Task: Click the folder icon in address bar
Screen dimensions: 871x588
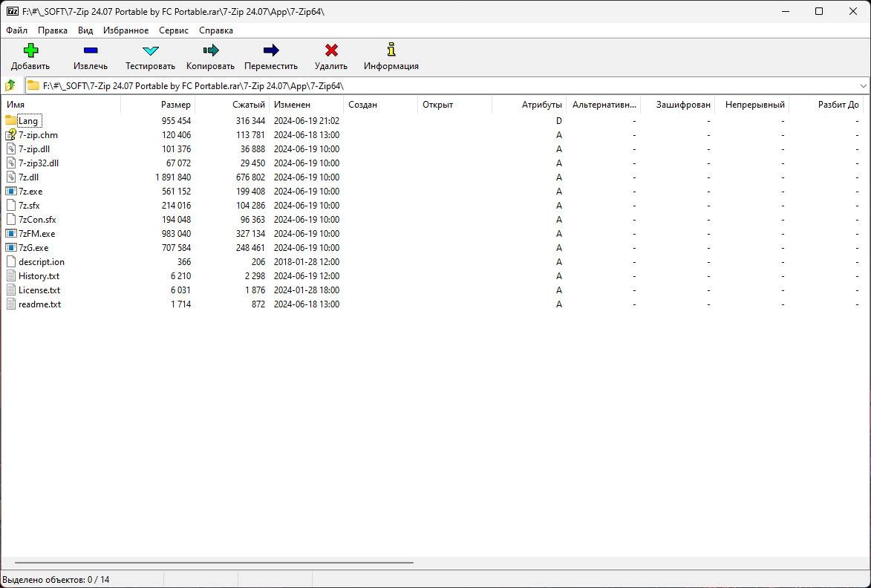Action: point(34,85)
